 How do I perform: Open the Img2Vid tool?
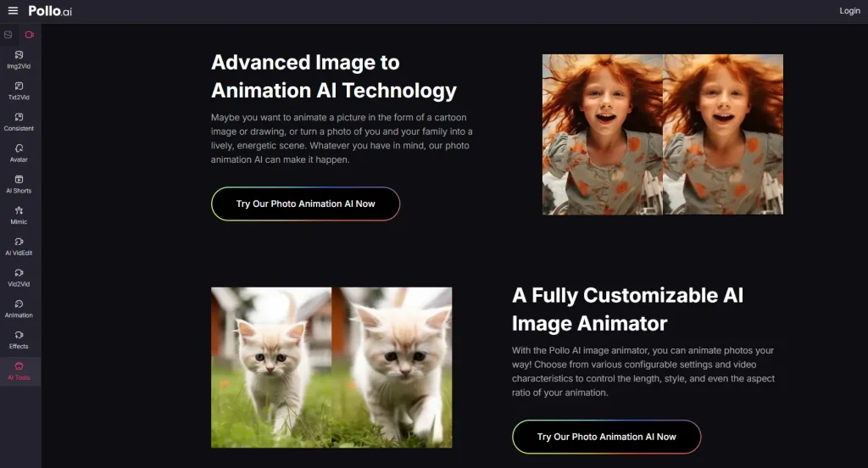[19, 60]
